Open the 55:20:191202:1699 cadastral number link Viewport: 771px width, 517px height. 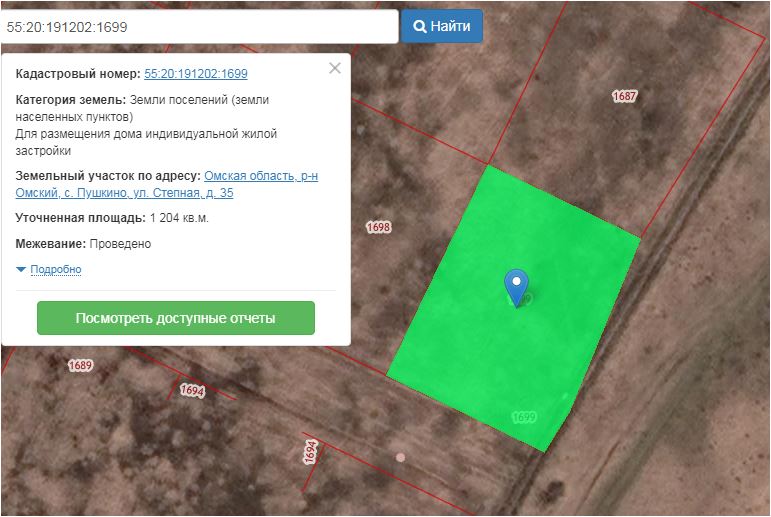point(196,74)
